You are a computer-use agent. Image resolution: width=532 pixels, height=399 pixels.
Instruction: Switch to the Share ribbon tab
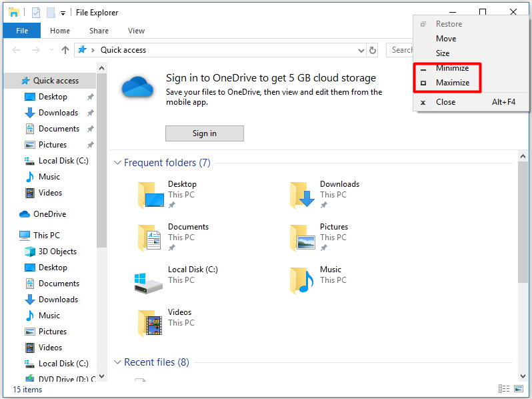point(99,31)
